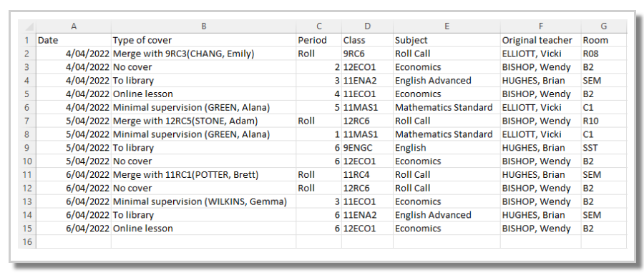Select the R10 room cell
The width and height of the screenshot is (644, 275).
point(604,121)
